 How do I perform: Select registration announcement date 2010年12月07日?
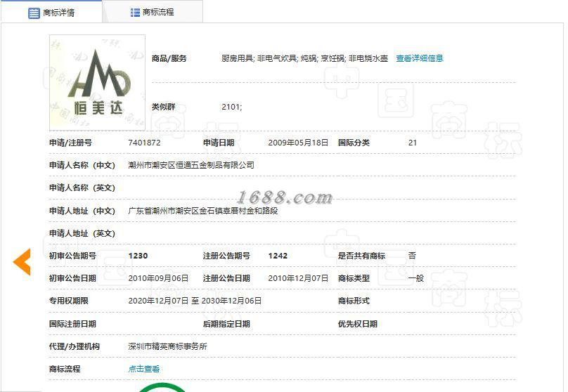pyautogui.click(x=298, y=278)
